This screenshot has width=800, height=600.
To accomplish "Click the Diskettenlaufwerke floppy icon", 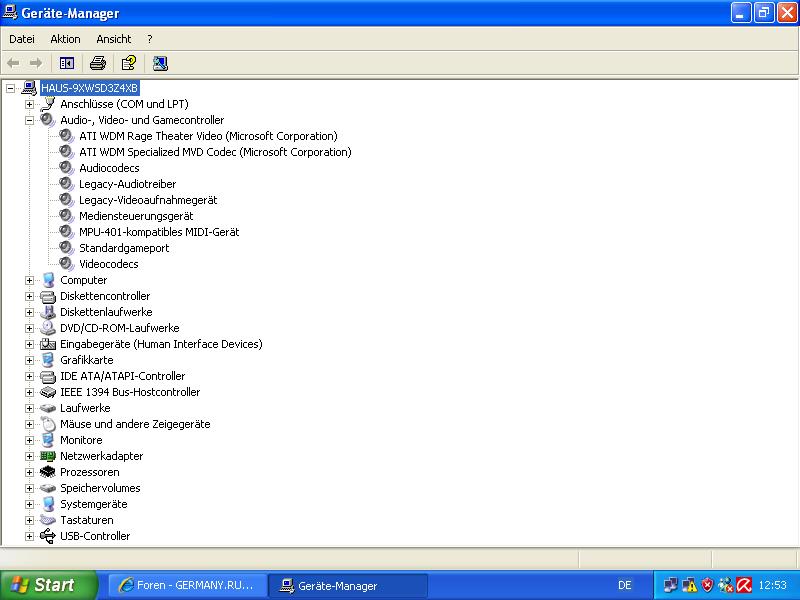I will pyautogui.click(x=48, y=312).
